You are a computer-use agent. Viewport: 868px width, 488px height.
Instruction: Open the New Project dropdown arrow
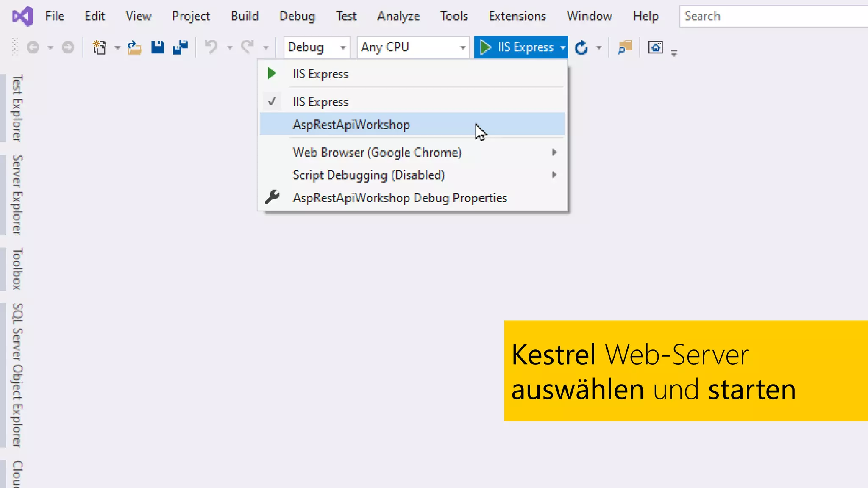[117, 48]
